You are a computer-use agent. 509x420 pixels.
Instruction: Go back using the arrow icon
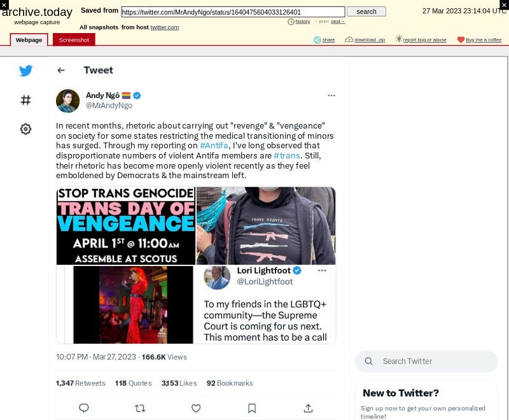tap(61, 70)
